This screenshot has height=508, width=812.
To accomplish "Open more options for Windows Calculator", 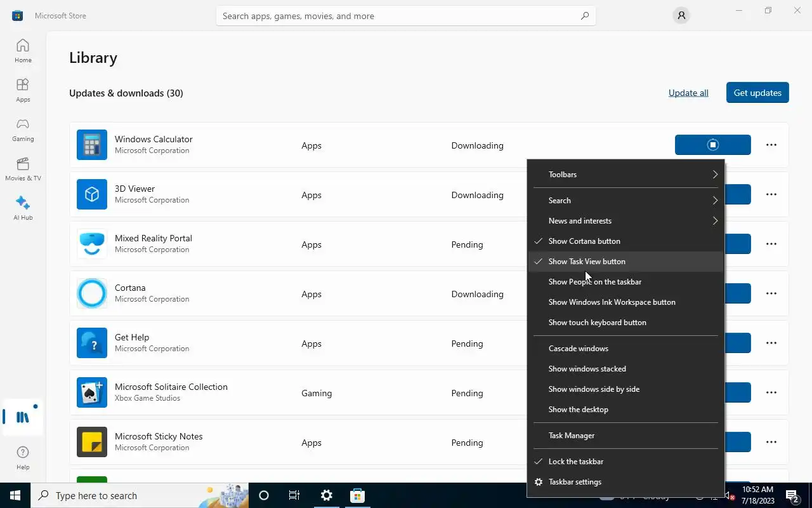I will [771, 145].
